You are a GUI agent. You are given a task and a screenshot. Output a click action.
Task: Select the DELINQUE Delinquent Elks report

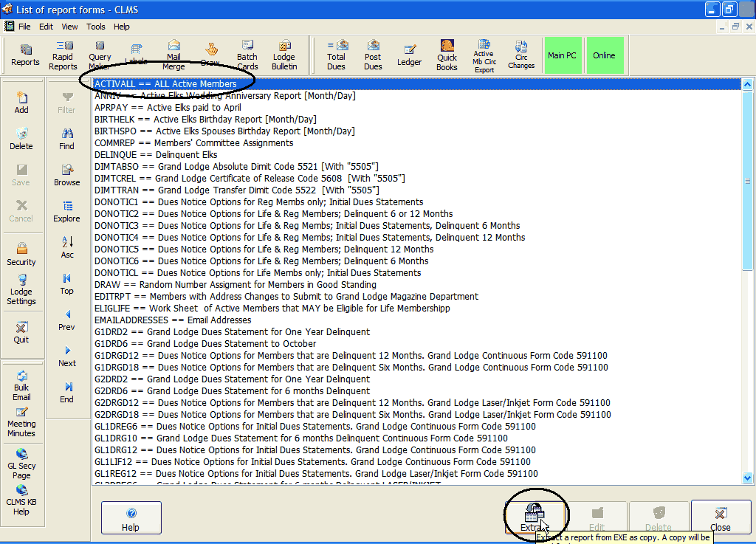pos(156,155)
